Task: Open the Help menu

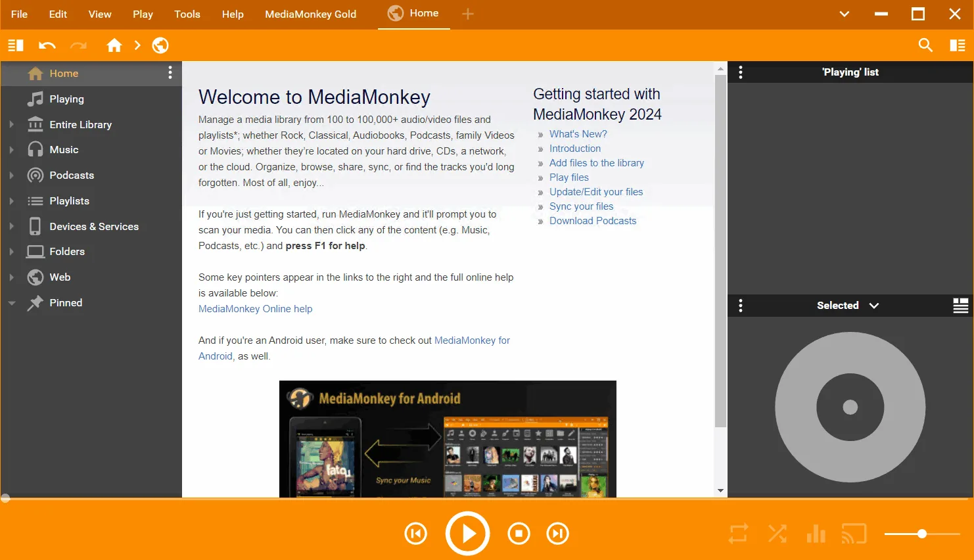Action: point(233,14)
